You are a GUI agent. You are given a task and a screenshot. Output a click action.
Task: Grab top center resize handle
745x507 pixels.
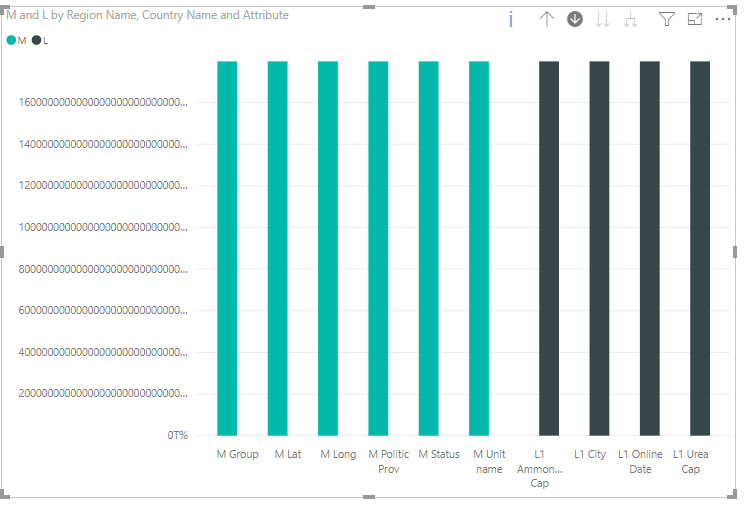pyautogui.click(x=369, y=7)
